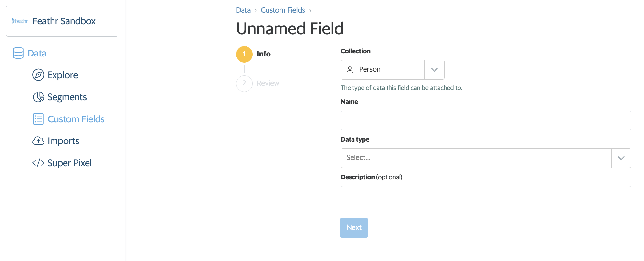
Task: Open the Imports page
Action: tap(63, 141)
